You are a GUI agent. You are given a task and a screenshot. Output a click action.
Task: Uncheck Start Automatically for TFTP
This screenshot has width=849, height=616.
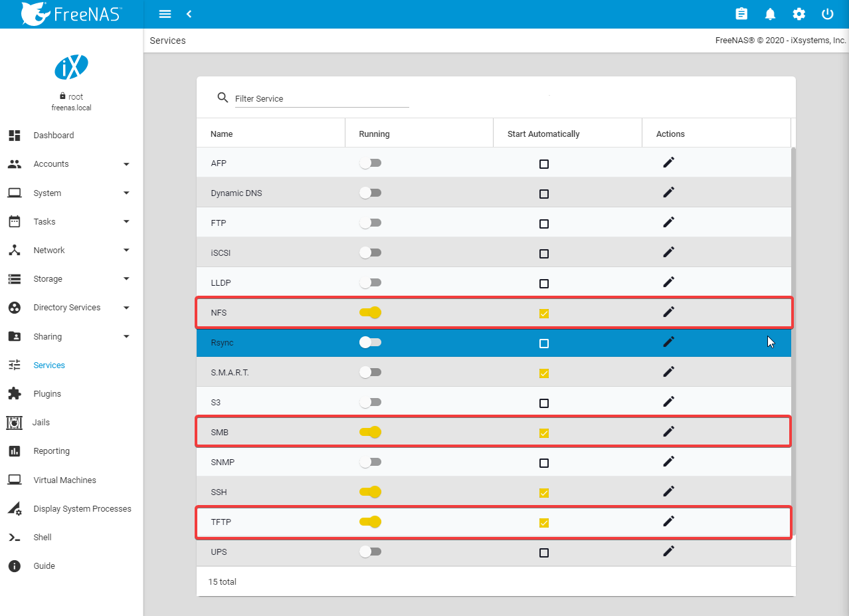click(x=544, y=523)
